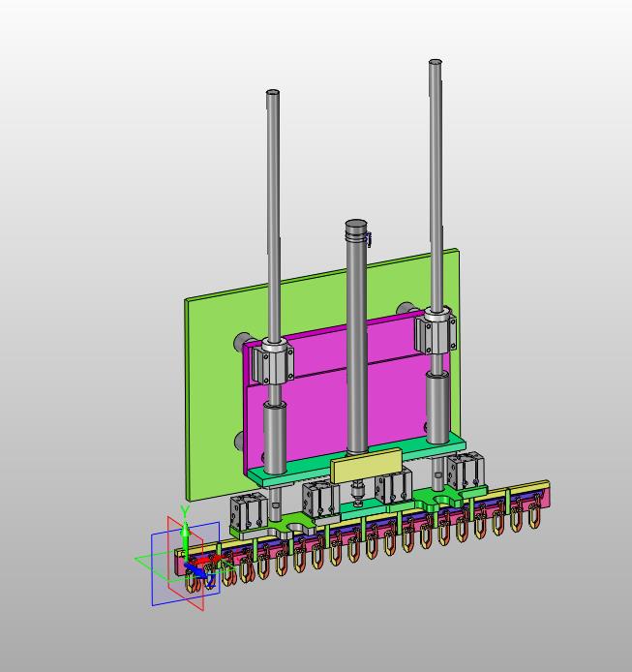
Task: Select the right linear bearing block
Action: tap(436, 331)
